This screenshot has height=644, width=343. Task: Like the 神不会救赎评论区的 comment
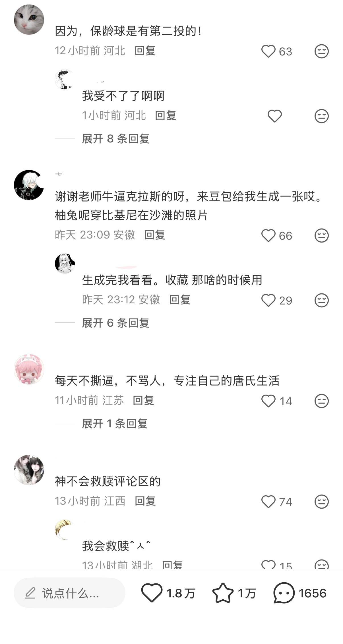pyautogui.click(x=268, y=502)
